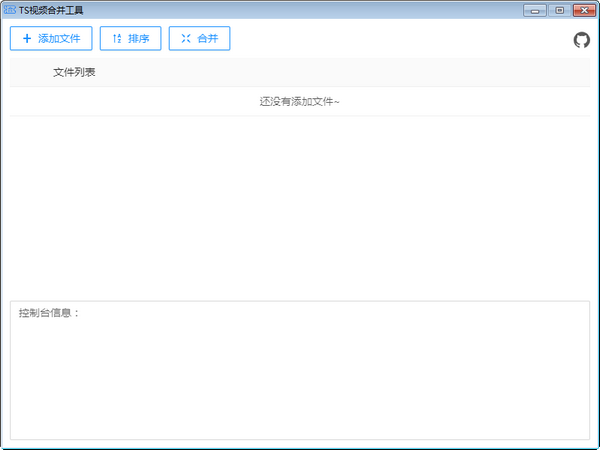Click the 添加文件 button label
The image size is (600, 450).
click(59, 39)
